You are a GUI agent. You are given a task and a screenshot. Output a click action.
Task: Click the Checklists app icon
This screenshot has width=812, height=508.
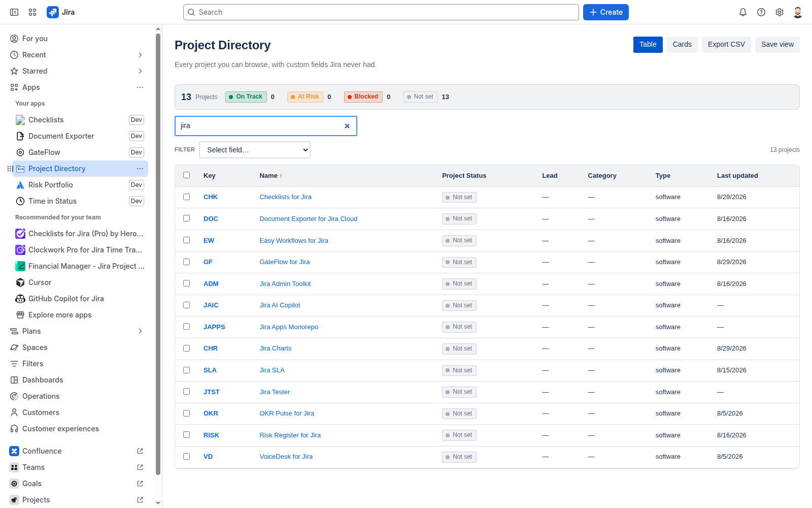[x=20, y=120]
